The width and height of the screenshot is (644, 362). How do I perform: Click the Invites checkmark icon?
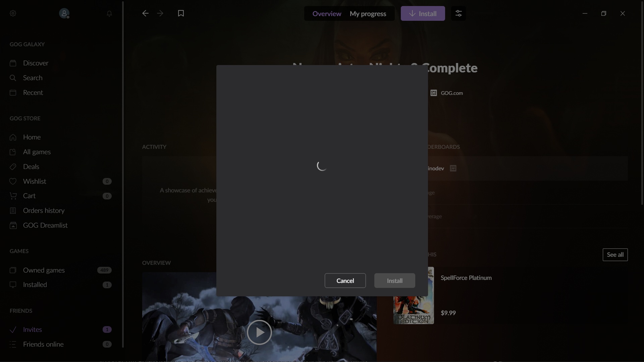[x=13, y=329]
